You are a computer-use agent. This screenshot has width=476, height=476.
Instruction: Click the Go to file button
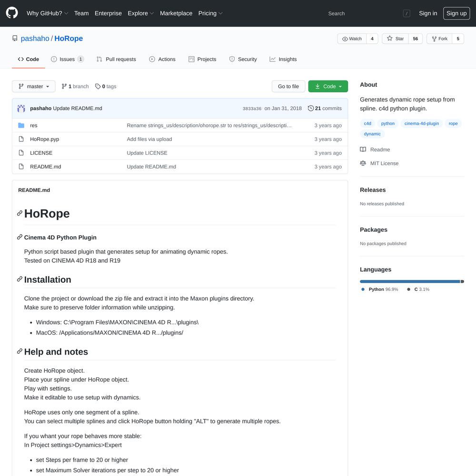click(x=288, y=86)
